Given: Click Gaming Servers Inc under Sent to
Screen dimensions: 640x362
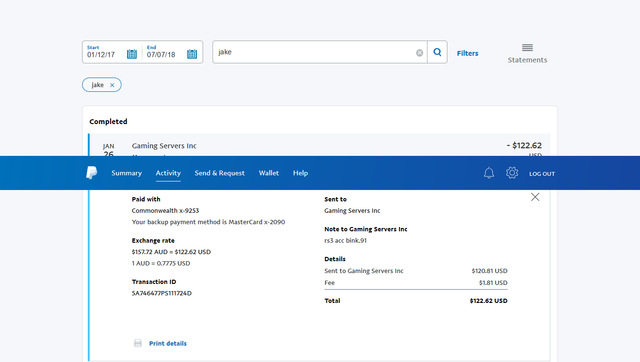Looking at the screenshot, I should click(x=352, y=211).
